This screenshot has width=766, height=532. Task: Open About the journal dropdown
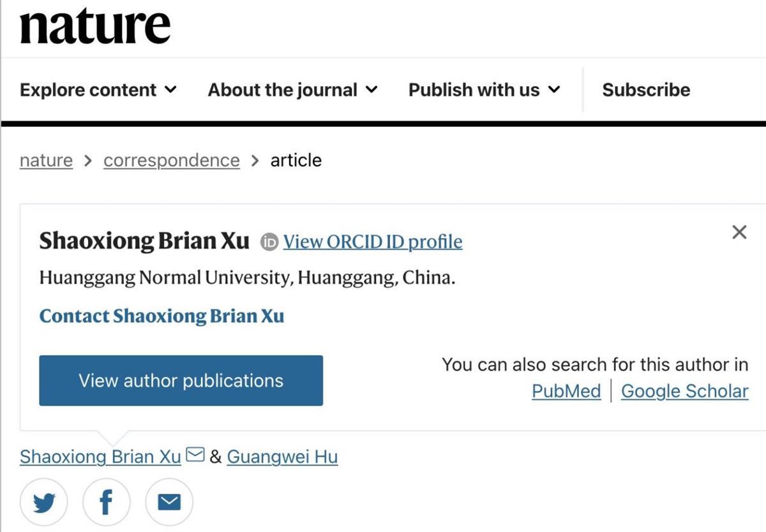click(x=292, y=90)
